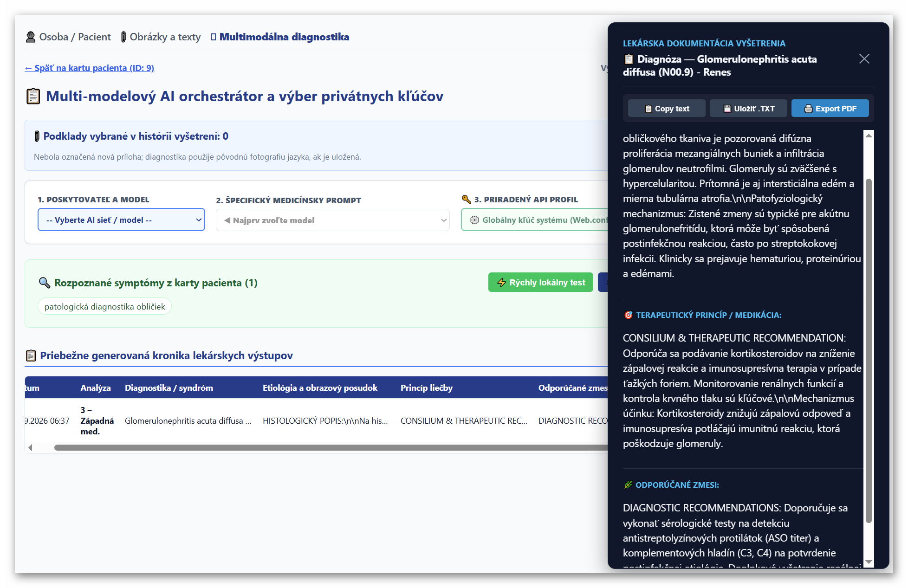Click the clipboard icon beside the Diagnóza title
This screenshot has height=588, width=908.
point(629,59)
